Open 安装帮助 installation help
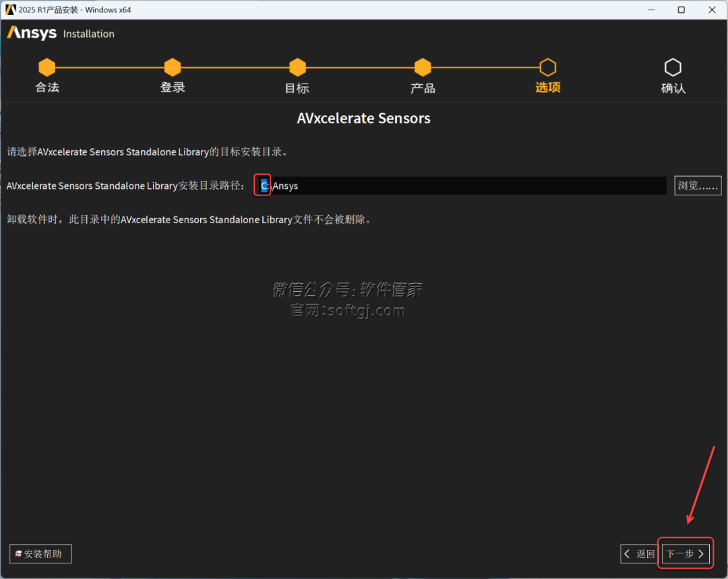This screenshot has height=579, width=728. point(40,553)
